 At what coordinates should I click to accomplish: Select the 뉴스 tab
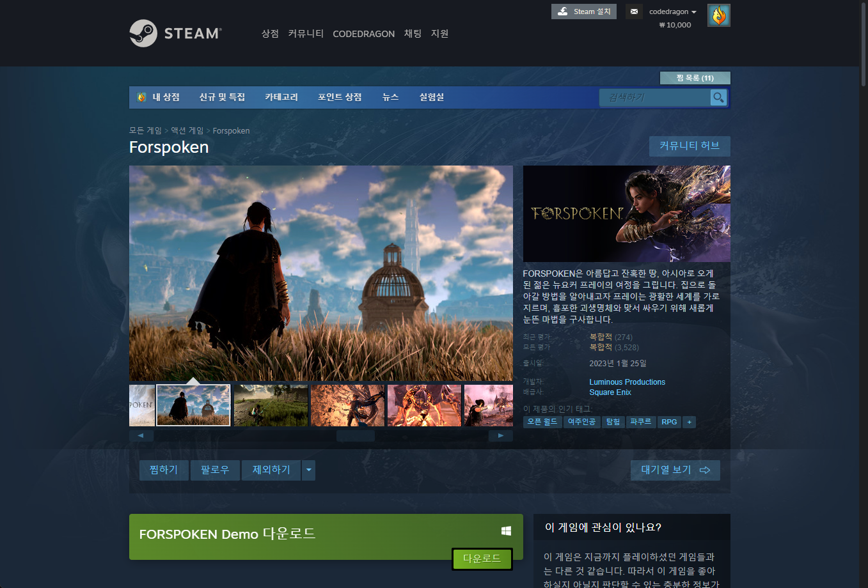pyautogui.click(x=390, y=97)
